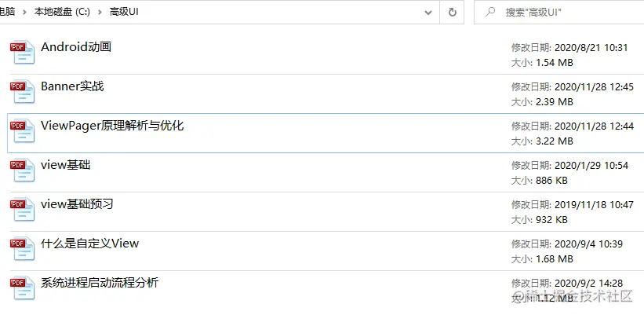Viewport: 644px width, 315px height.
Task: Select the Android动画 file name
Action: [76, 47]
